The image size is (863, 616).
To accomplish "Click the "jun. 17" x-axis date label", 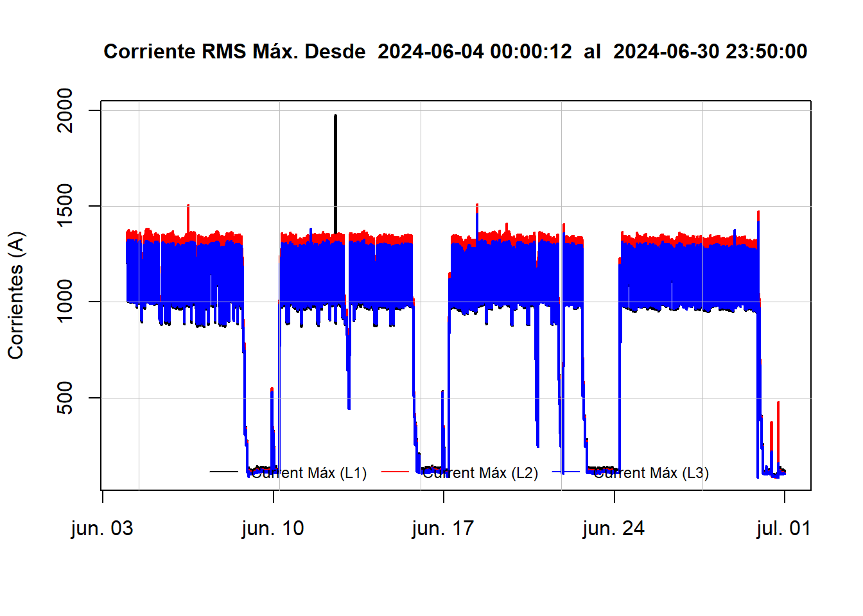I will click(443, 529).
